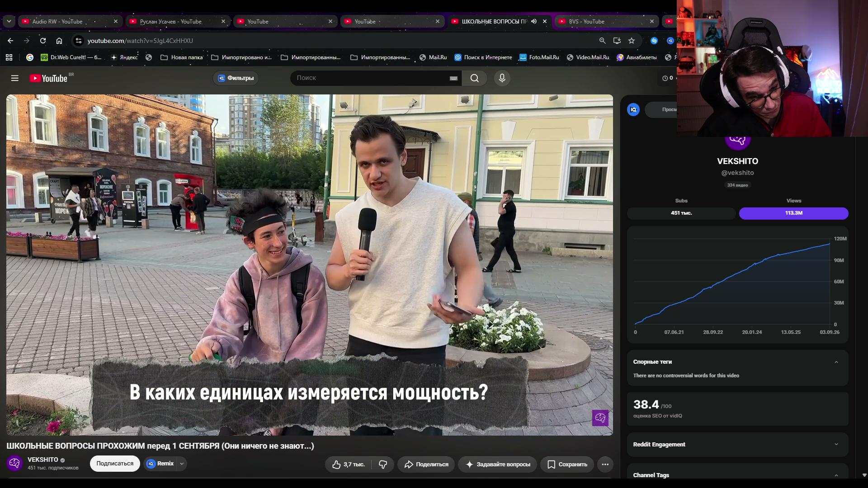Bookmark this page with star icon
Image resolution: width=868 pixels, height=488 pixels.
coord(632,41)
